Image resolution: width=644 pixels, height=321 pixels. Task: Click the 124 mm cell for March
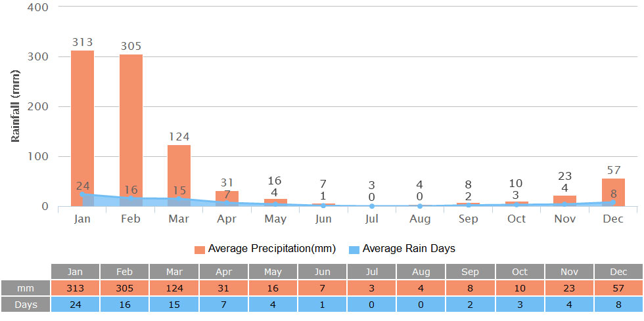(174, 288)
